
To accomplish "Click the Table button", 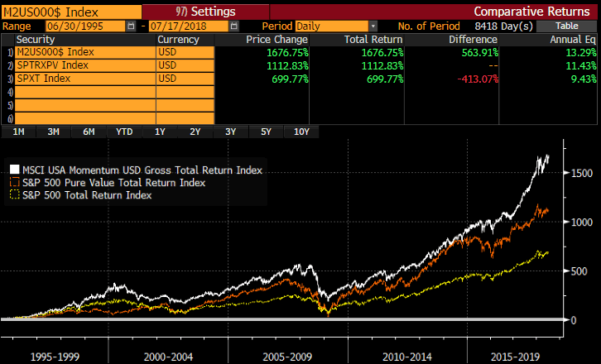I will [x=566, y=26].
